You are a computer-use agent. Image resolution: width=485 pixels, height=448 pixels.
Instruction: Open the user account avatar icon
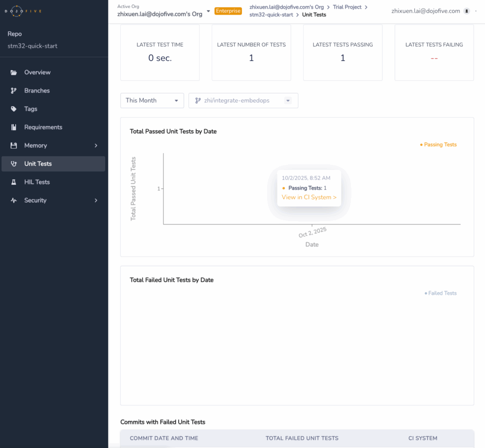(x=467, y=11)
